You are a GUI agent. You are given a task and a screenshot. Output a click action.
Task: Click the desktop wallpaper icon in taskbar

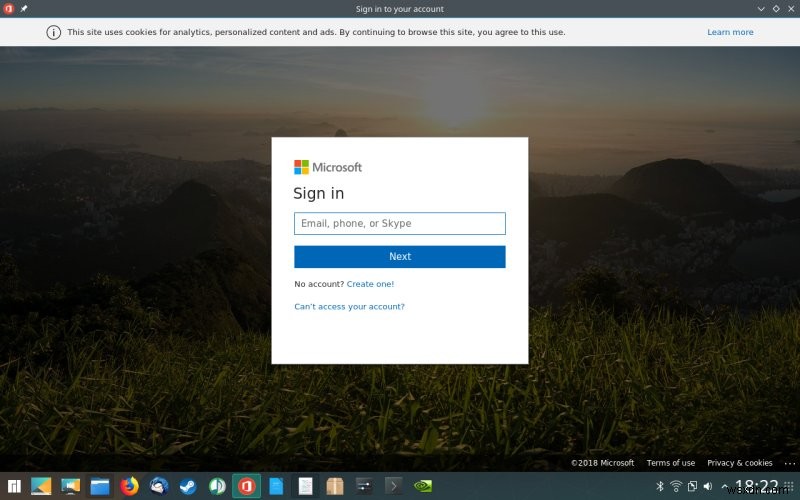[x=41, y=486]
